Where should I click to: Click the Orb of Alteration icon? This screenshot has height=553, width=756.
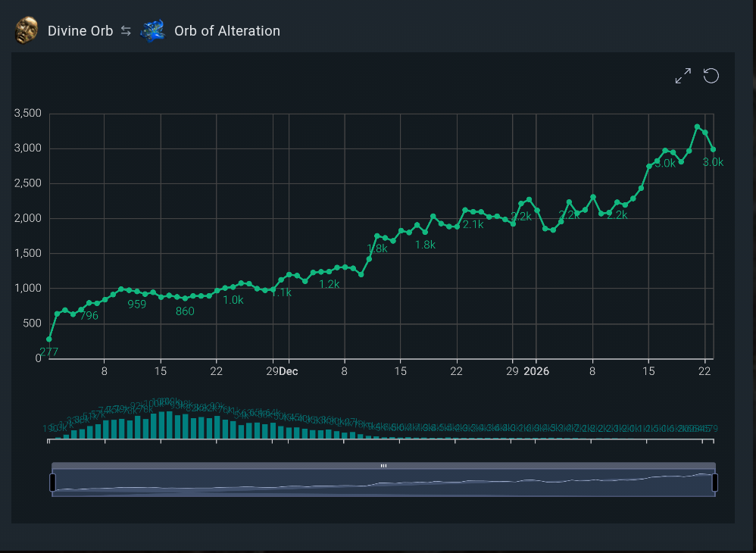(153, 31)
